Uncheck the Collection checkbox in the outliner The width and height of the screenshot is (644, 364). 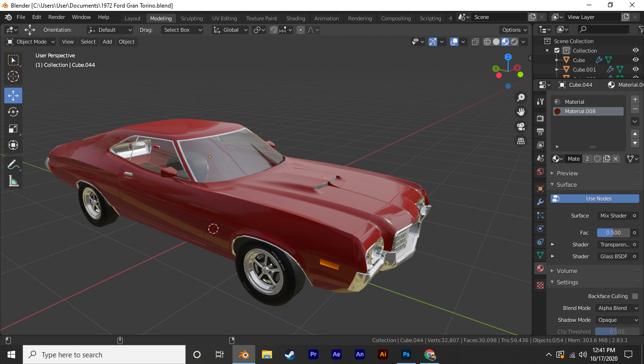[x=557, y=51]
